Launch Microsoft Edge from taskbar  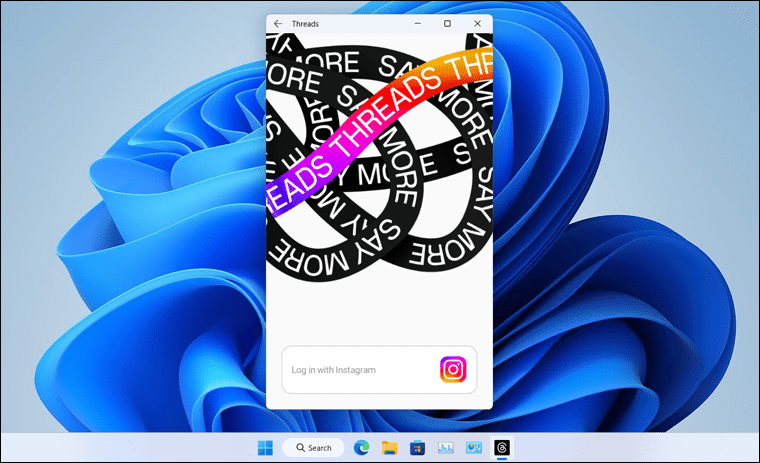[361, 448]
